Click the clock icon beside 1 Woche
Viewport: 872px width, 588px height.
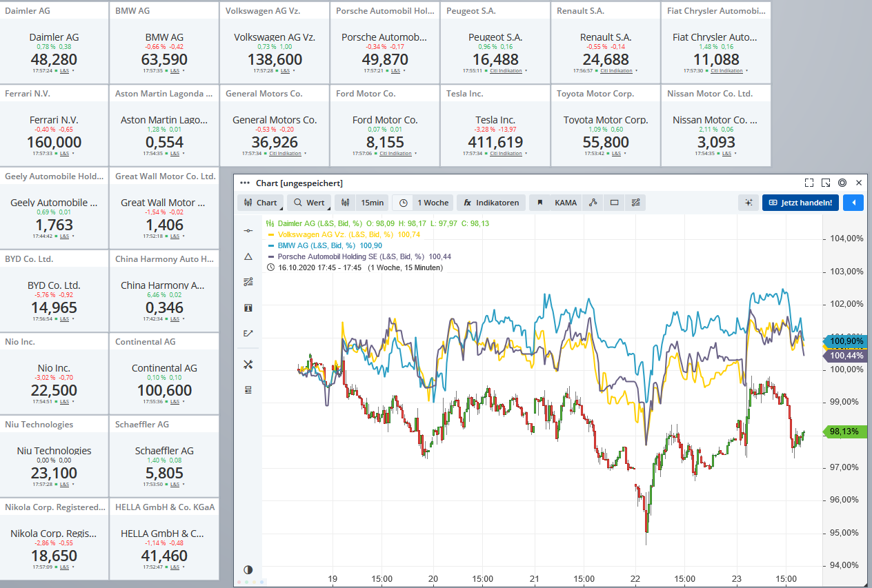point(403,203)
